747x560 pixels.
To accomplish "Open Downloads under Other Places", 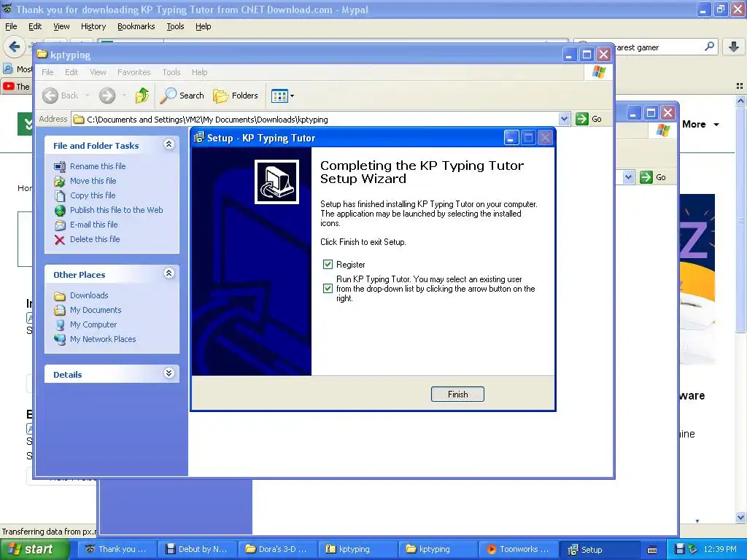I will pos(89,295).
